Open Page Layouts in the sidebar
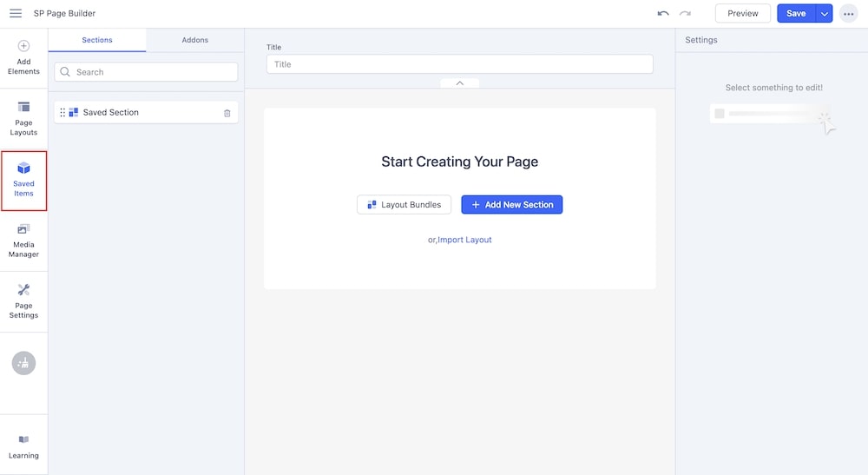The image size is (868, 475). [x=23, y=118]
